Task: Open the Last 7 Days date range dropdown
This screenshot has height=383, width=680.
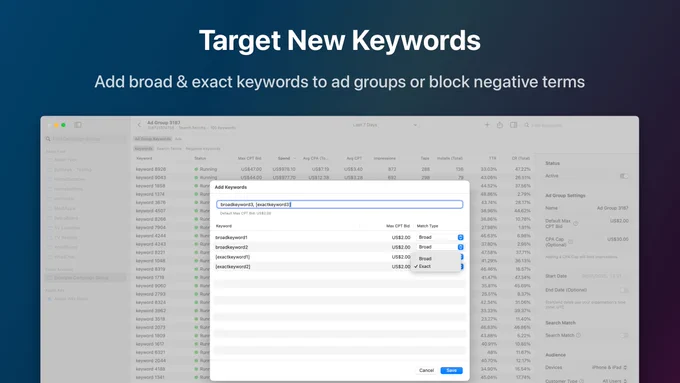Action: [385, 125]
